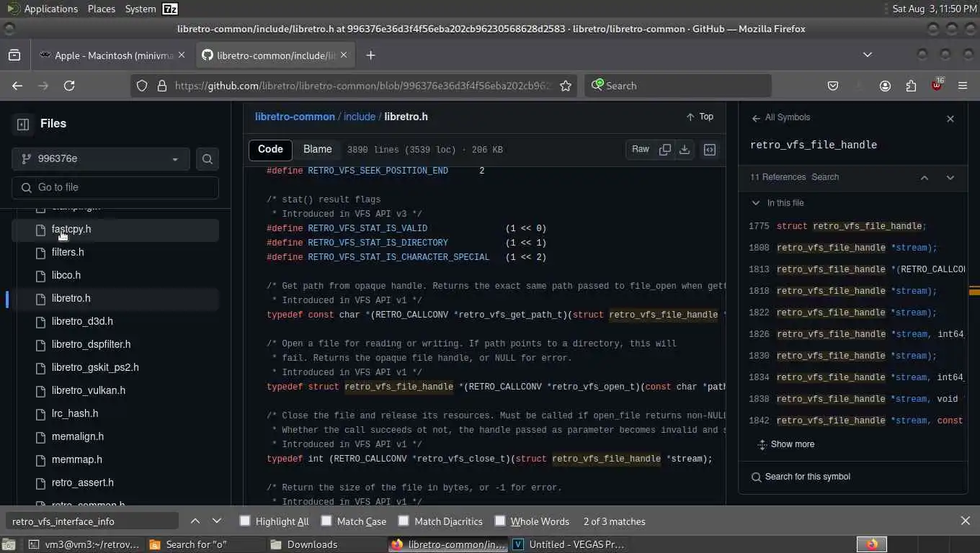This screenshot has height=553, width=980.
Task: Close the symbols panel with X
Action: click(x=950, y=119)
